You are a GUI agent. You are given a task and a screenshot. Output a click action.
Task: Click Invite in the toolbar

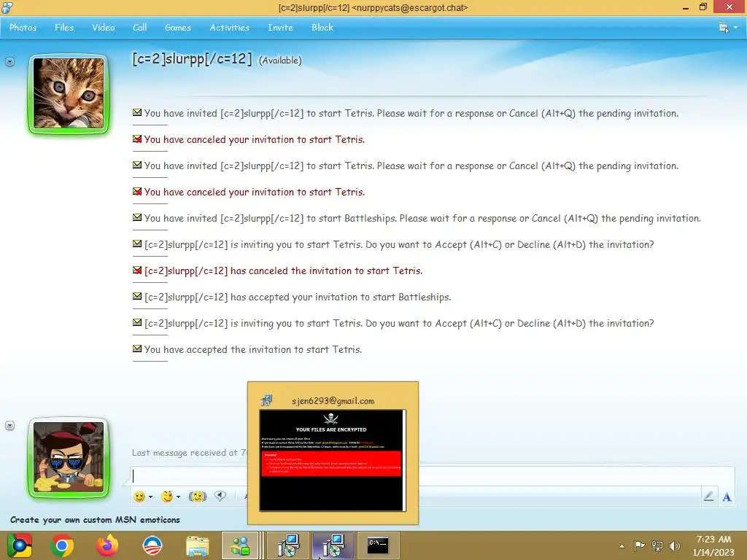[280, 28]
